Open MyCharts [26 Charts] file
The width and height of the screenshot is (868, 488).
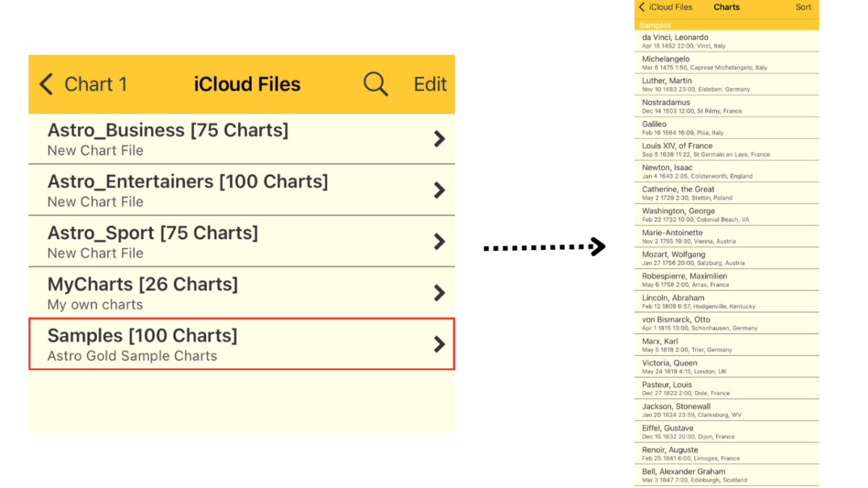tap(217, 293)
